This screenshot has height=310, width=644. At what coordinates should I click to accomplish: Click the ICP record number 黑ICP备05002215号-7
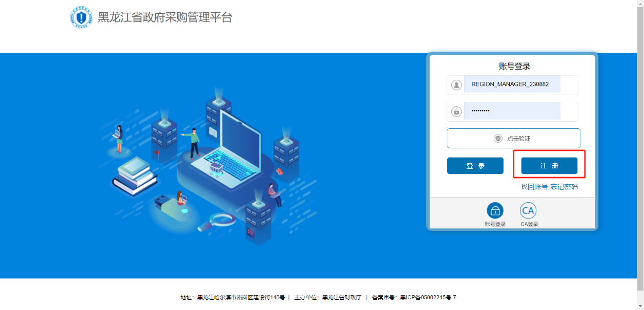click(428, 297)
